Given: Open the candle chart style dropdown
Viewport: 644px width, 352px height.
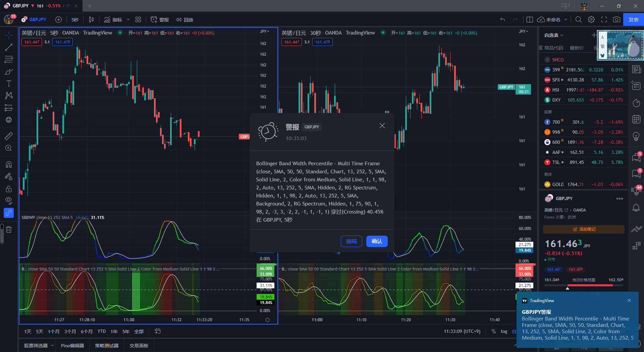Looking at the screenshot, I should [x=91, y=20].
